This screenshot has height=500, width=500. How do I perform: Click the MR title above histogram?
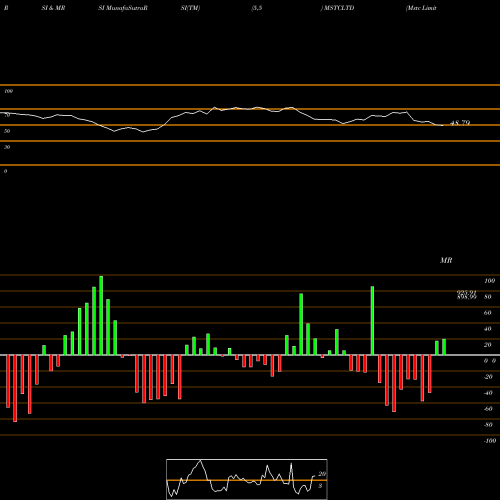pos(446,260)
